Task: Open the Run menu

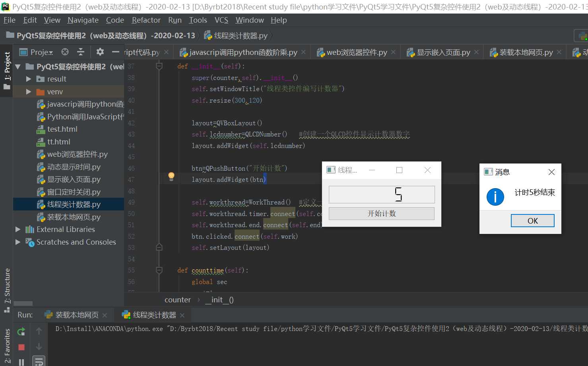Action: coord(175,20)
